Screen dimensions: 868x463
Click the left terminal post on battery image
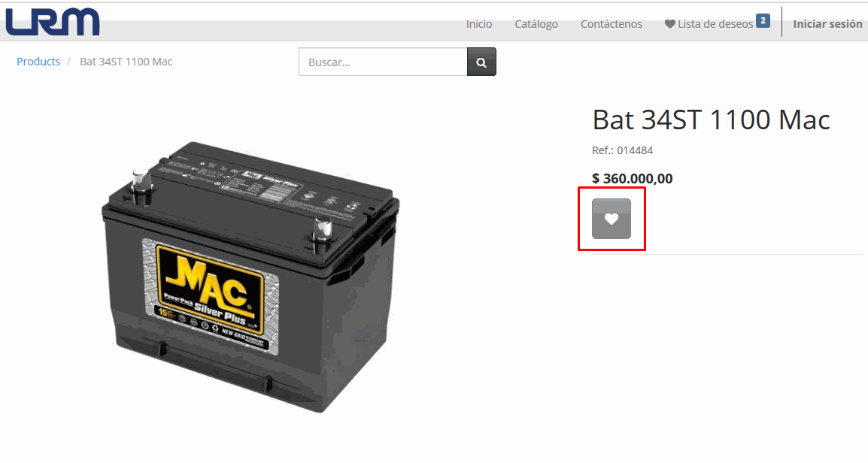141,186
